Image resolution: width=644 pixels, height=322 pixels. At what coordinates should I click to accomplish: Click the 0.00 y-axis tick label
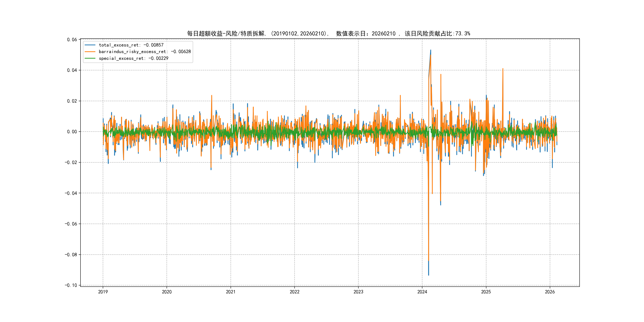click(72, 132)
